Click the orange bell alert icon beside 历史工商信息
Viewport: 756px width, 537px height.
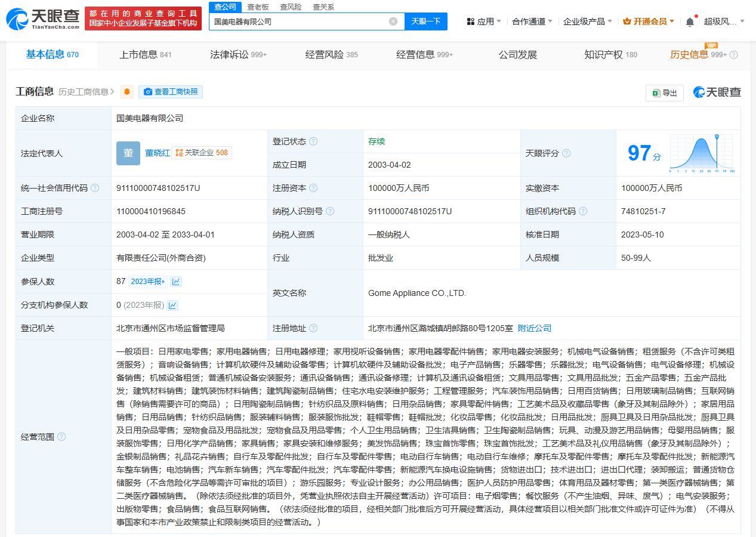(127, 92)
